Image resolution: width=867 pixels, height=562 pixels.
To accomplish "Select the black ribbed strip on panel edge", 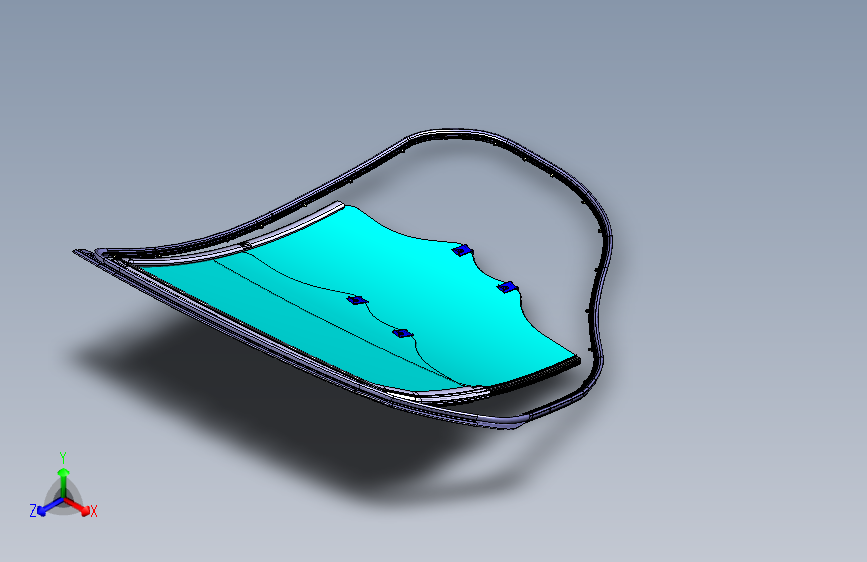I will pyautogui.click(x=534, y=376).
